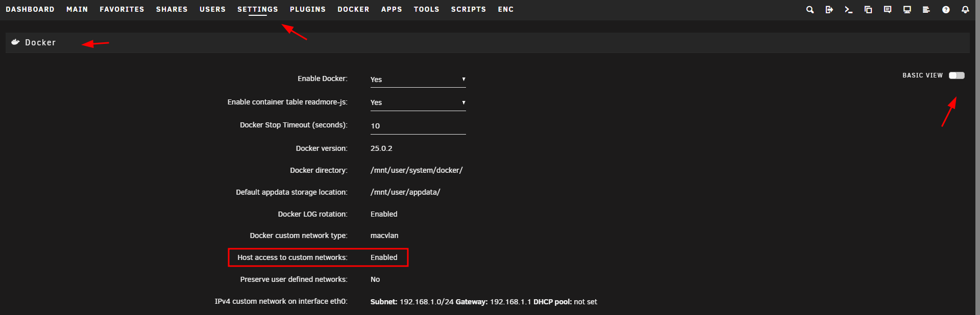This screenshot has width=980, height=315.
Task: Click the system info monitor icon
Action: coord(907,10)
